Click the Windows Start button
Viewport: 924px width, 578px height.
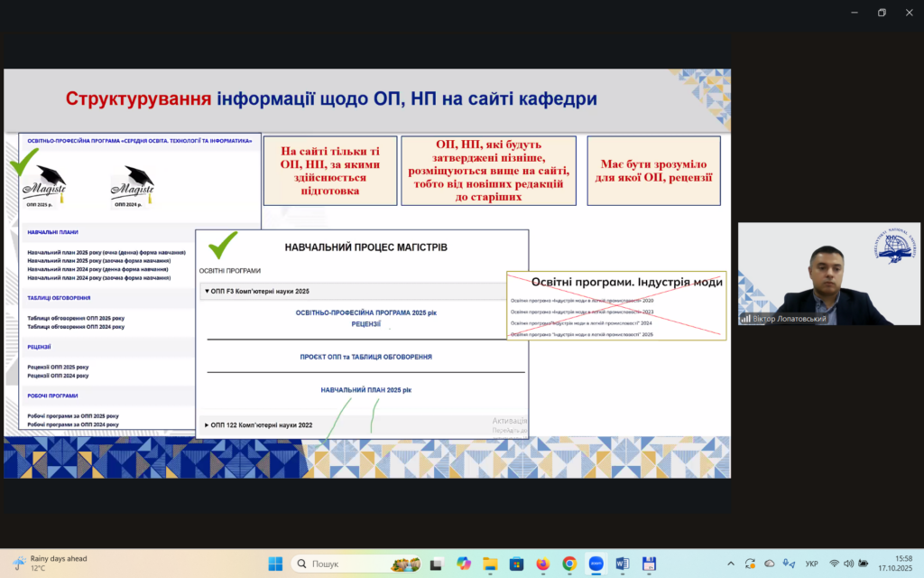(275, 564)
